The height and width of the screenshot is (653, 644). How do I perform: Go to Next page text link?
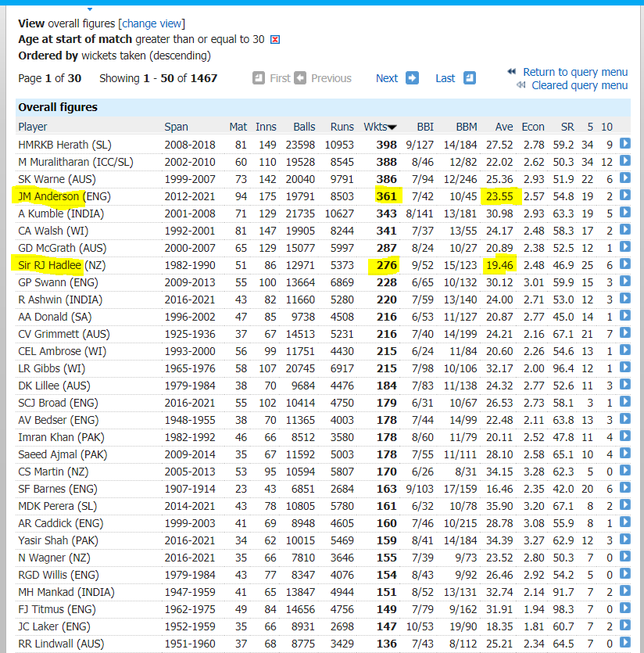tap(387, 78)
